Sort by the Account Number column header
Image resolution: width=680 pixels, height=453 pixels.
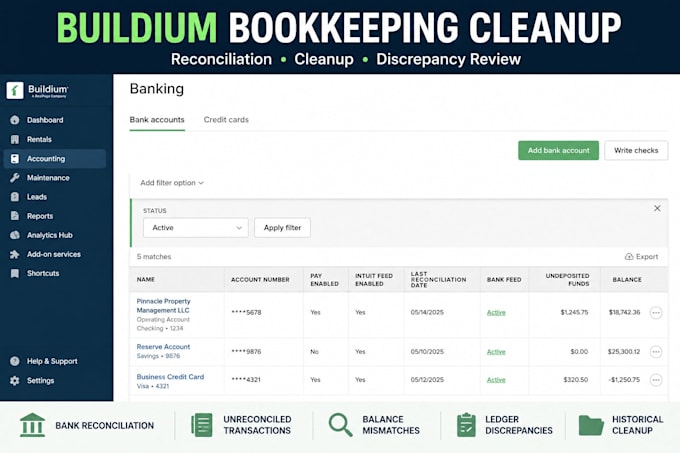click(260, 280)
